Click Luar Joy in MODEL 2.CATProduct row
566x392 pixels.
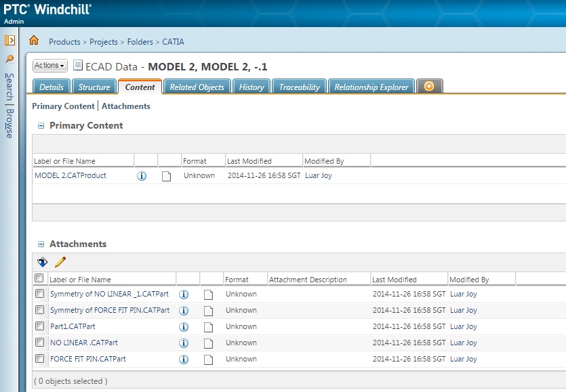point(319,175)
